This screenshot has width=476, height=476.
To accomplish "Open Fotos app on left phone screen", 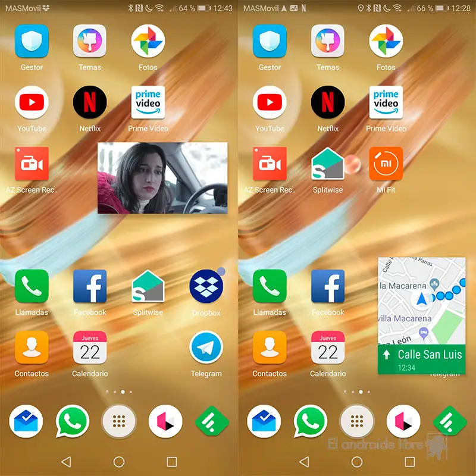I will pyautogui.click(x=148, y=41).
